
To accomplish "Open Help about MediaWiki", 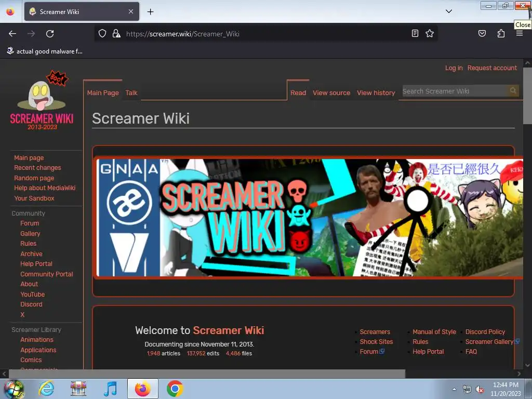I will click(45, 188).
